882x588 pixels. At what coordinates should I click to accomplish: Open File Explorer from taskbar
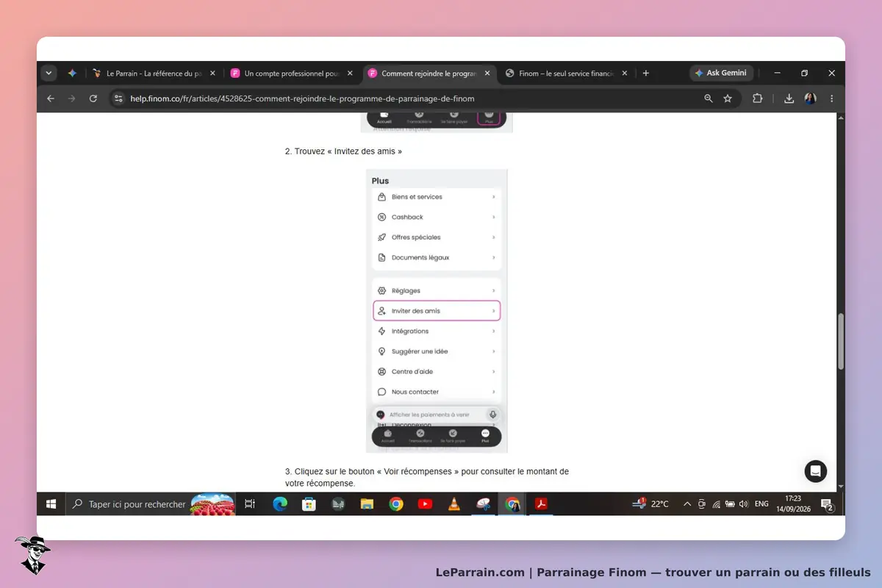pos(367,504)
